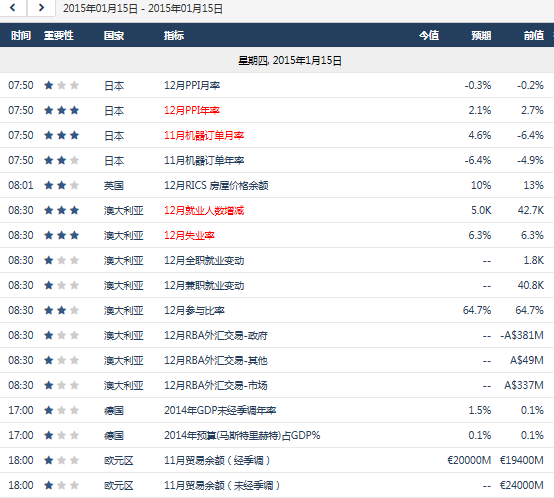Open the 12月就业人数增减 indicator link

[204, 211]
